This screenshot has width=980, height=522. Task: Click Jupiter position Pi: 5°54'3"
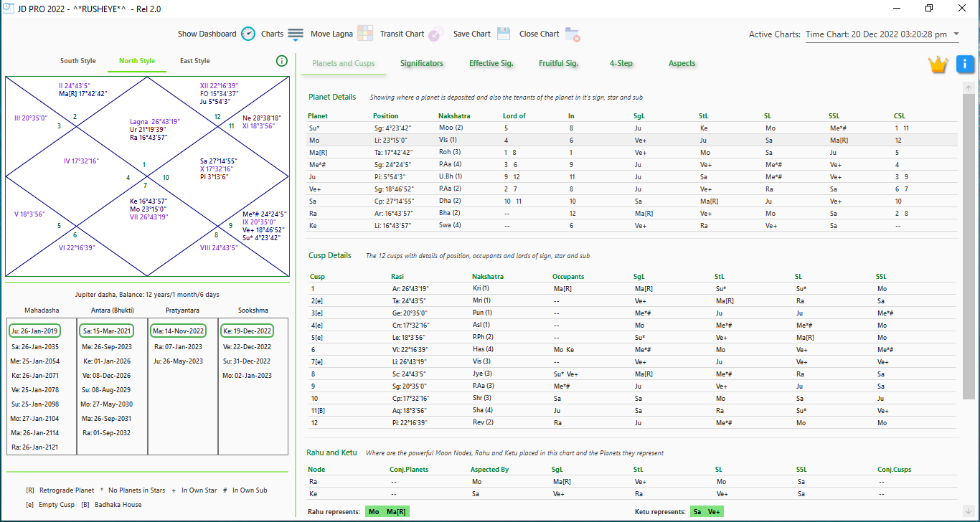click(x=390, y=176)
